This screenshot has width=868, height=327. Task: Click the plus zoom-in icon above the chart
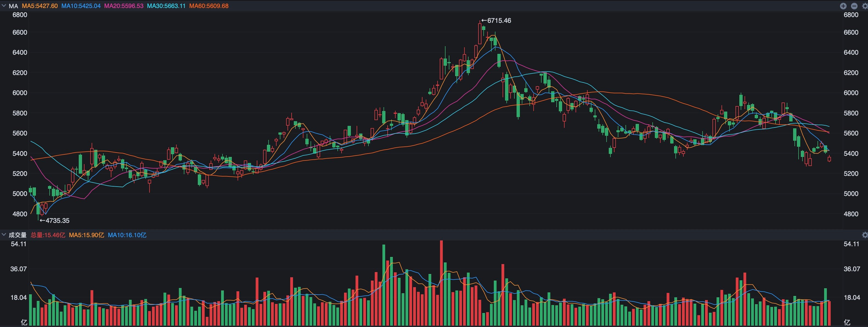[x=843, y=6]
